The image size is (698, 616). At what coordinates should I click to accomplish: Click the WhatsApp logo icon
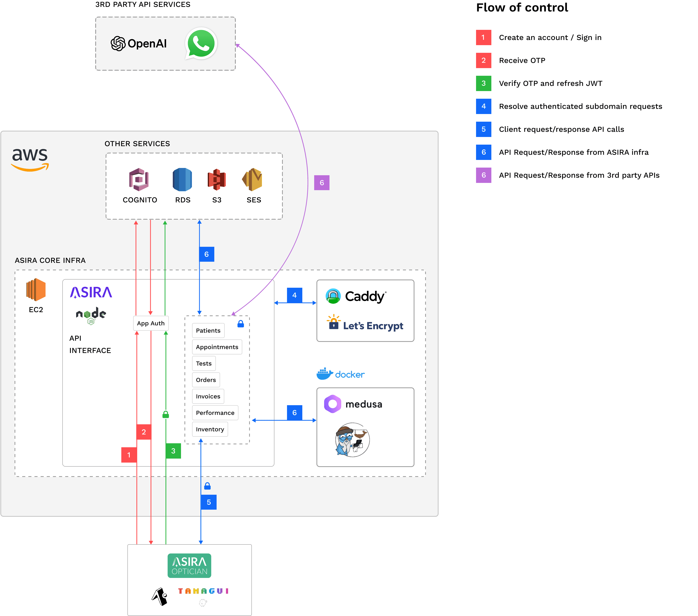tap(201, 44)
